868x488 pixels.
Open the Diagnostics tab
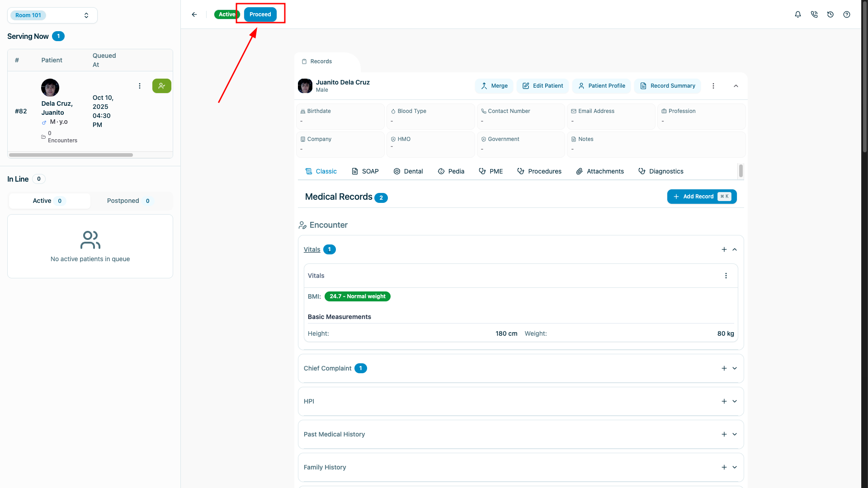[660, 171]
